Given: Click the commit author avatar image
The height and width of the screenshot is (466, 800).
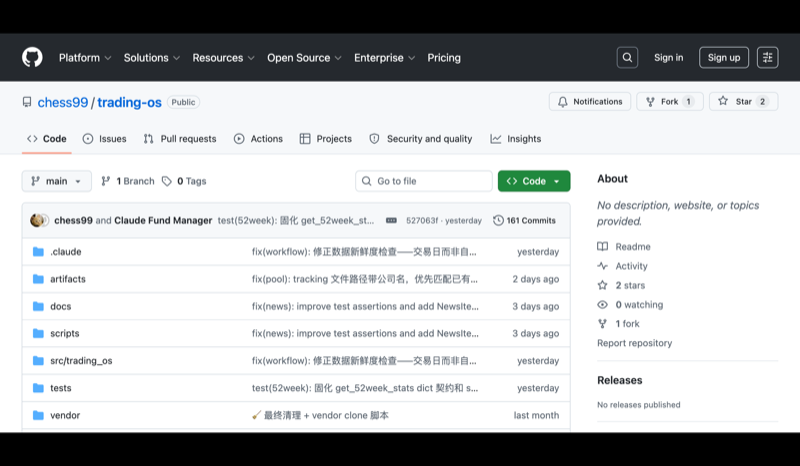Looking at the screenshot, I should point(39,220).
